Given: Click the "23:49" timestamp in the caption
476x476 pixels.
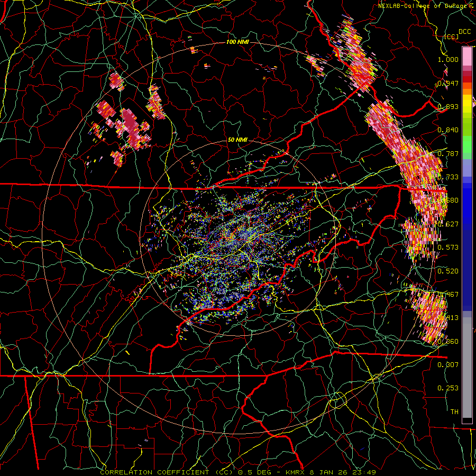Looking at the screenshot, I should tap(364, 472).
